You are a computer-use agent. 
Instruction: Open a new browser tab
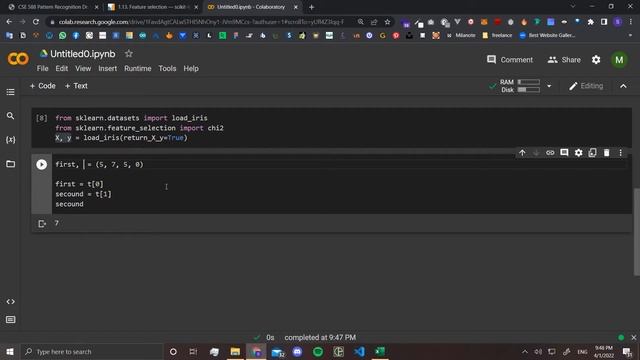click(x=311, y=7)
